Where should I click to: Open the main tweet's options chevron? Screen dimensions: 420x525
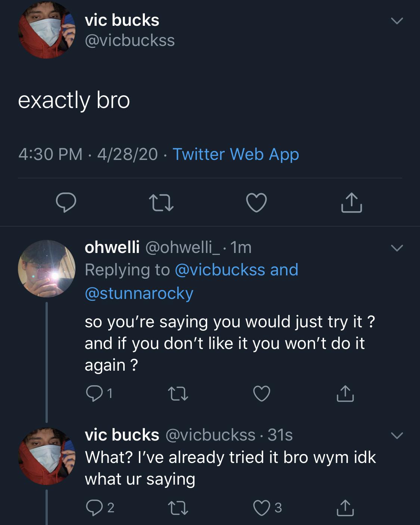coord(396,21)
